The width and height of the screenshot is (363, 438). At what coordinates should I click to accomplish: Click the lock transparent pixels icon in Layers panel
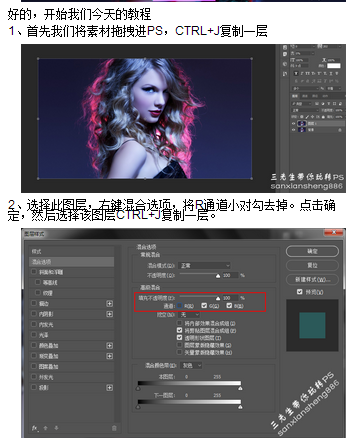point(302,117)
